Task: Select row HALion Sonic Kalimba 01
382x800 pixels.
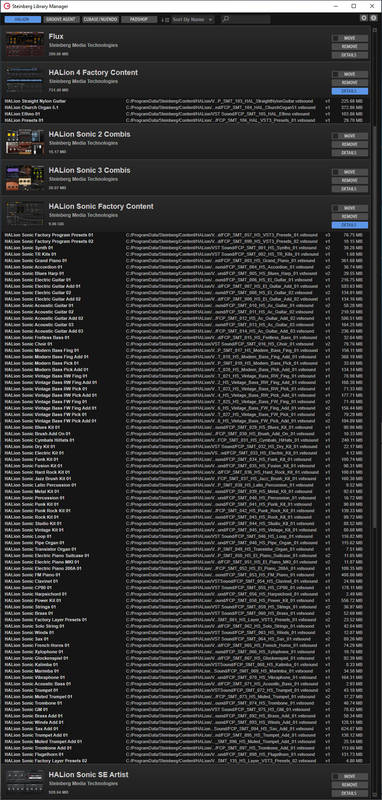Action: click(186, 664)
